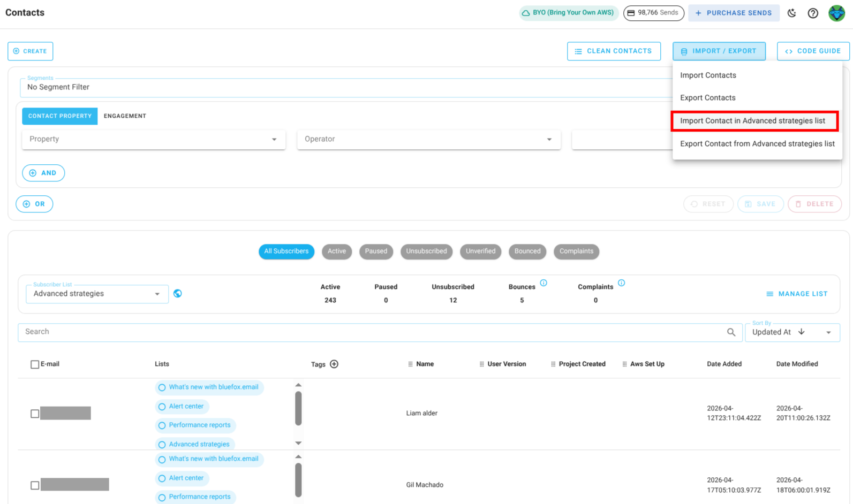The width and height of the screenshot is (853, 504).
Task: Click the 98,766 Sends counter badge
Action: (x=653, y=13)
